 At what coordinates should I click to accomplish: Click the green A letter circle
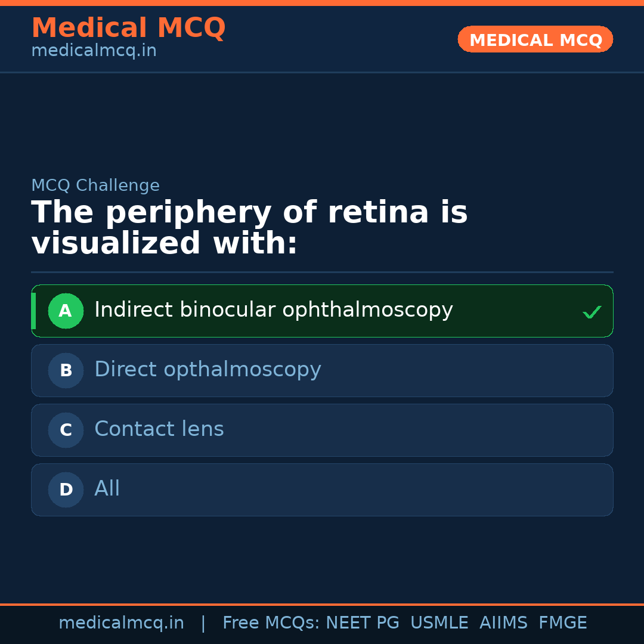pyautogui.click(x=66, y=311)
